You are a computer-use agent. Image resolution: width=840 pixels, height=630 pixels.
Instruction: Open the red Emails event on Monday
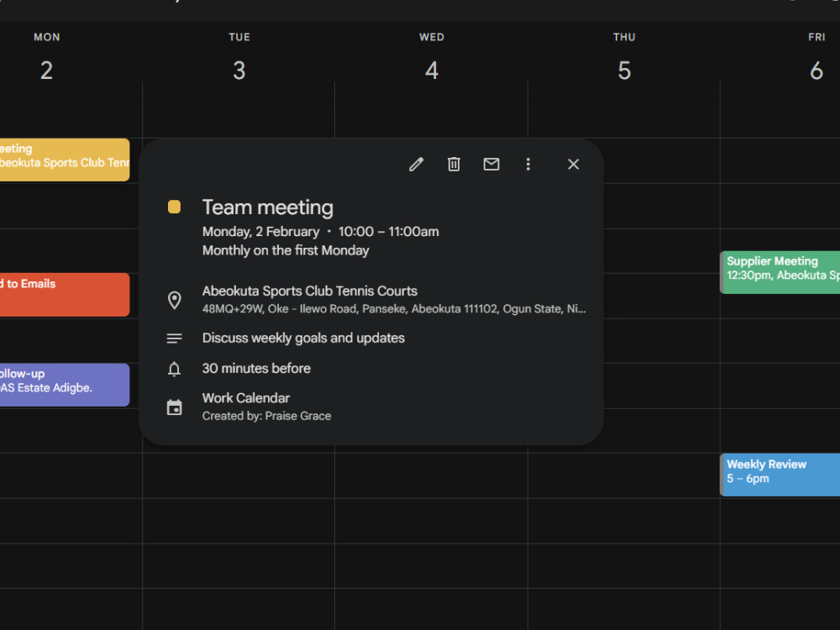65,295
